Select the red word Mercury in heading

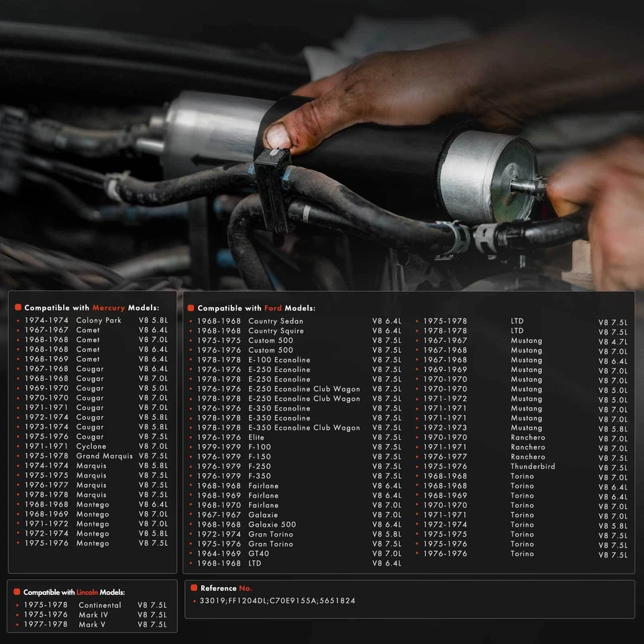(x=109, y=307)
